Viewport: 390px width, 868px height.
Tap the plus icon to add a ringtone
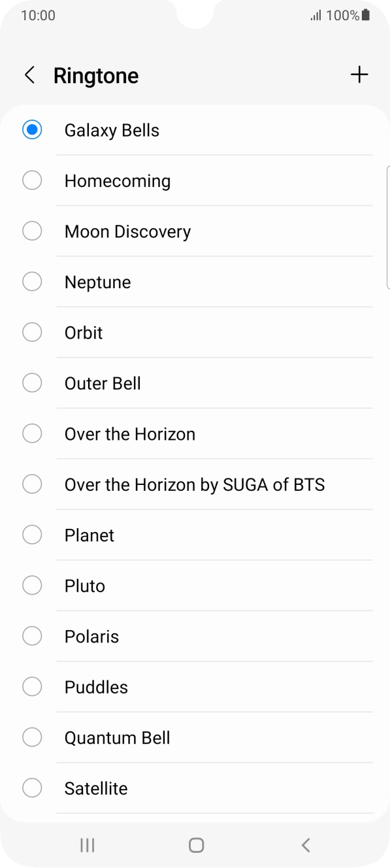[359, 75]
